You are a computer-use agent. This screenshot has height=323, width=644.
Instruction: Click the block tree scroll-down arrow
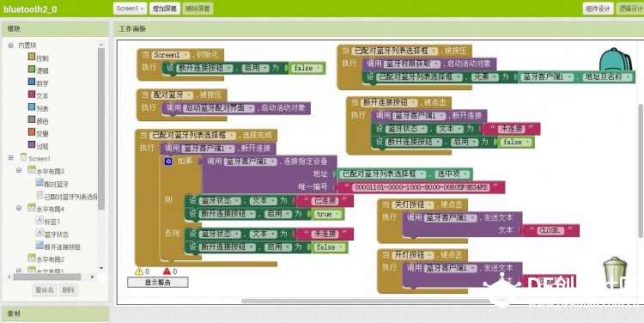pos(101,268)
